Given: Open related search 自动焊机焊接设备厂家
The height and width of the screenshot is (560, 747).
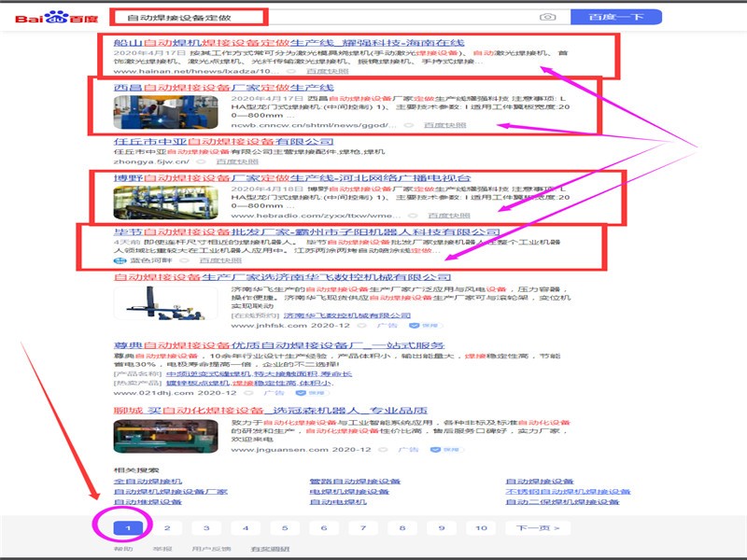Looking at the screenshot, I should (x=171, y=492).
